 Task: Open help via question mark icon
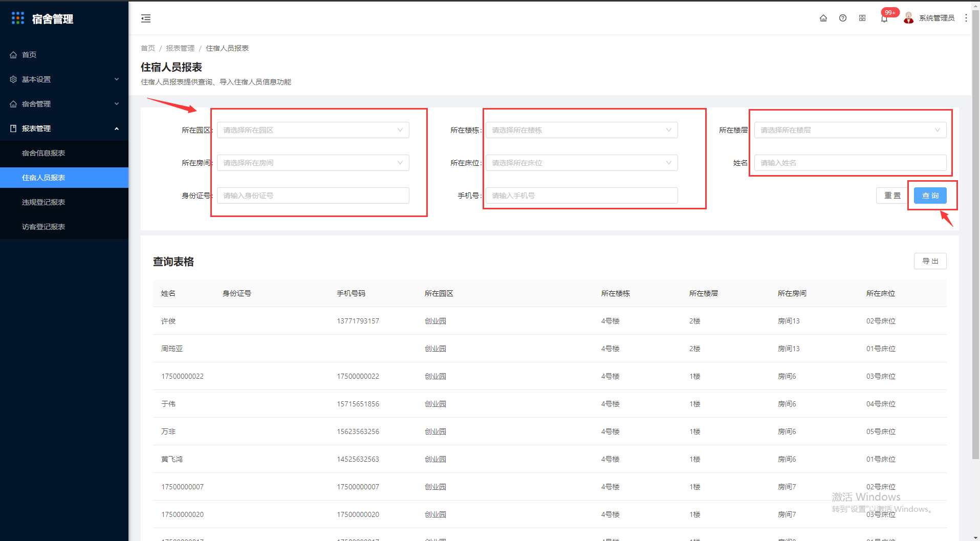[x=843, y=18]
